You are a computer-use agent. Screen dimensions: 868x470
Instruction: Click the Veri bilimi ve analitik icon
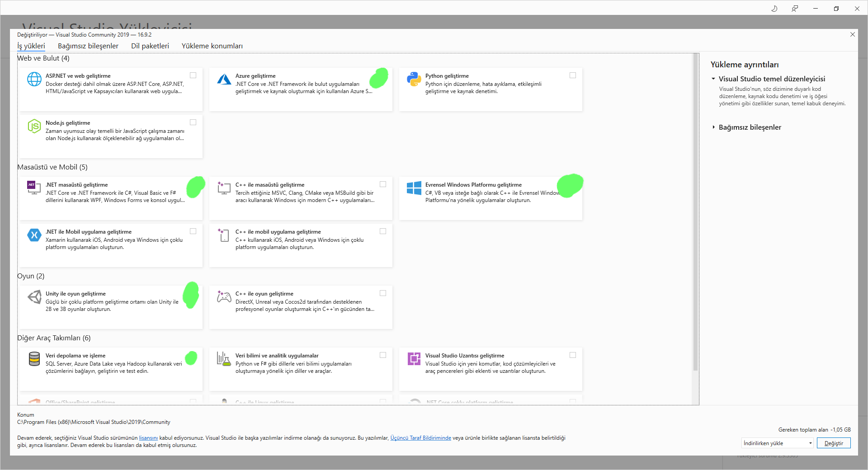pyautogui.click(x=224, y=359)
